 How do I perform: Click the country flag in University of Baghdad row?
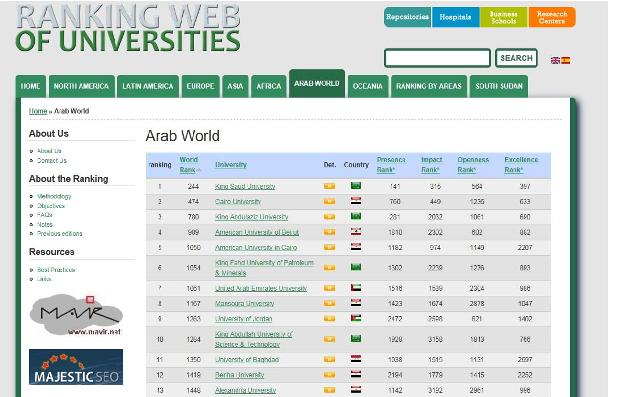356,359
